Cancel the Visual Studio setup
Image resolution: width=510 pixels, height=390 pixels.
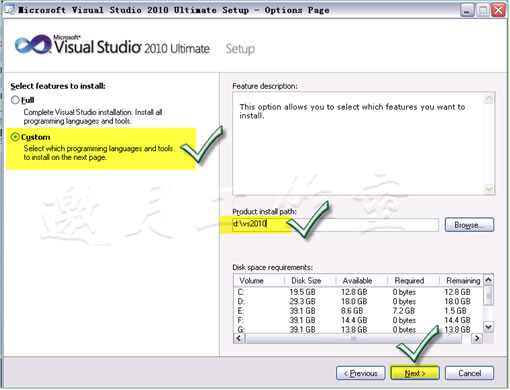coord(469,373)
